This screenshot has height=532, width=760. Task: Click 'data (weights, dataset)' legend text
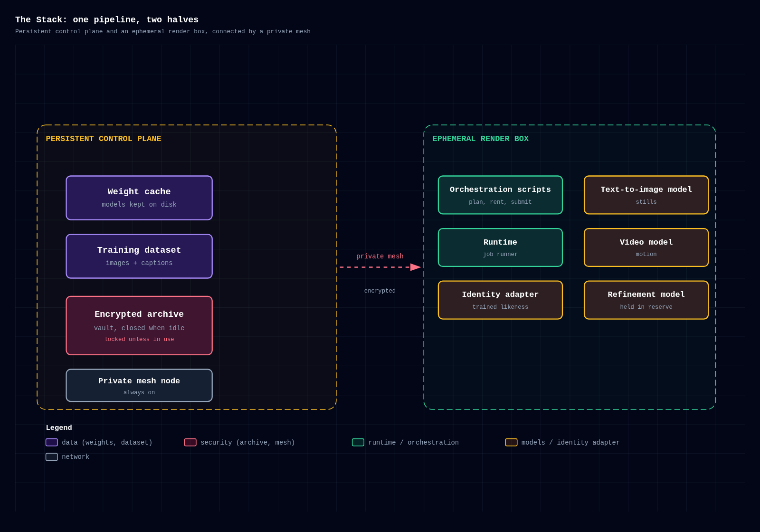pos(107,443)
